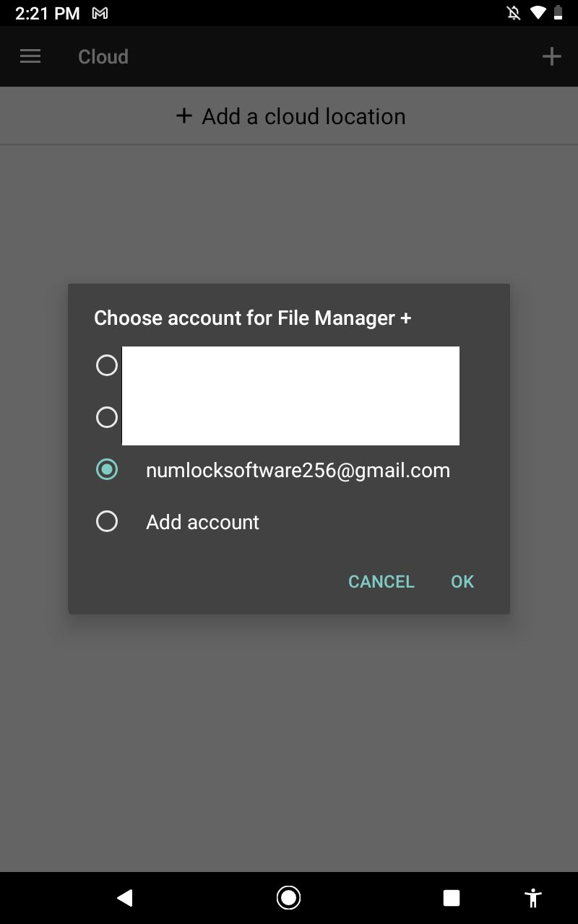Tap the muted notifications bell icon
The image size is (578, 924).
(x=514, y=13)
